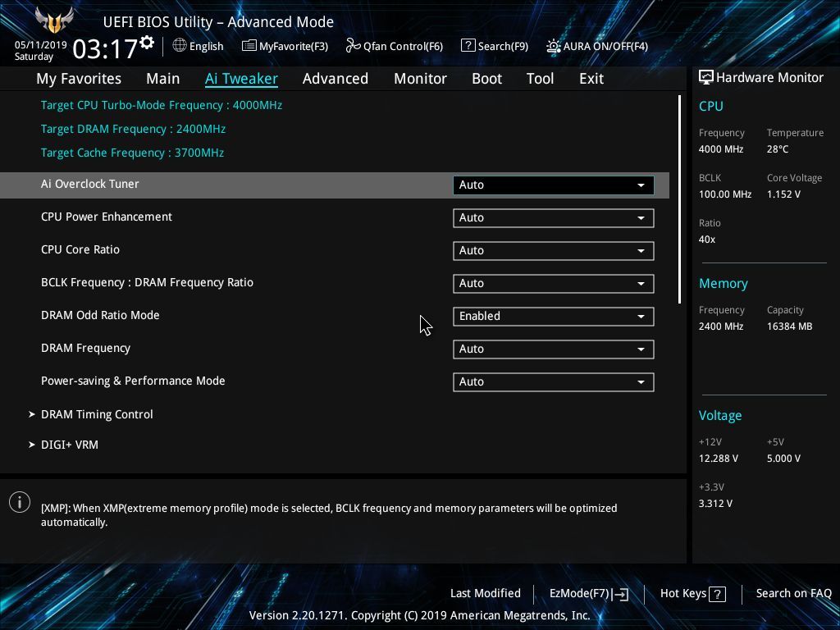The width and height of the screenshot is (840, 630).
Task: Open DRAM Odd Ratio Mode dropdown
Action: tap(554, 316)
